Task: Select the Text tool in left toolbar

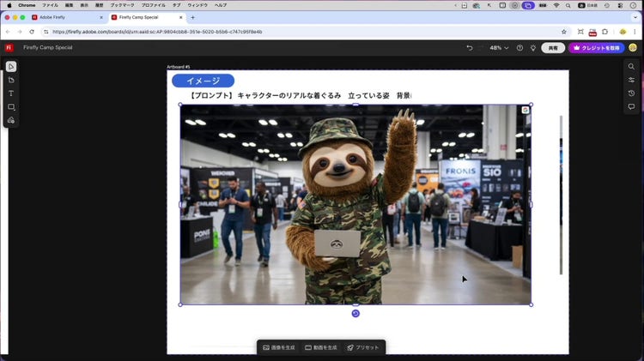Action: [11, 93]
